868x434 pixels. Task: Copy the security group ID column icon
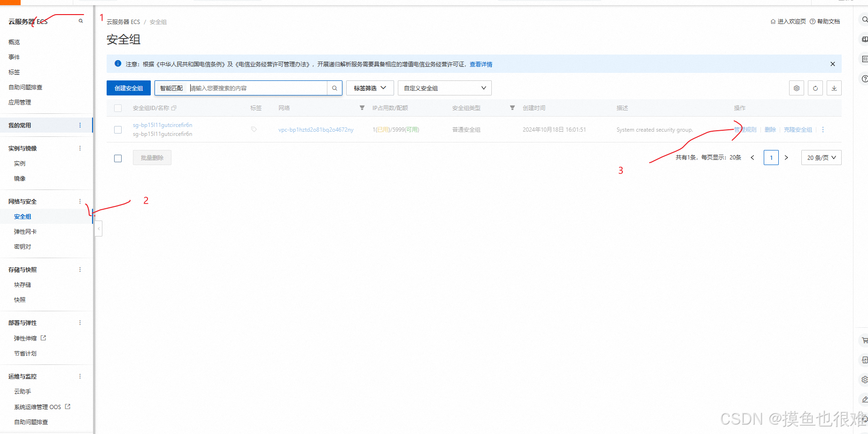pyautogui.click(x=174, y=108)
